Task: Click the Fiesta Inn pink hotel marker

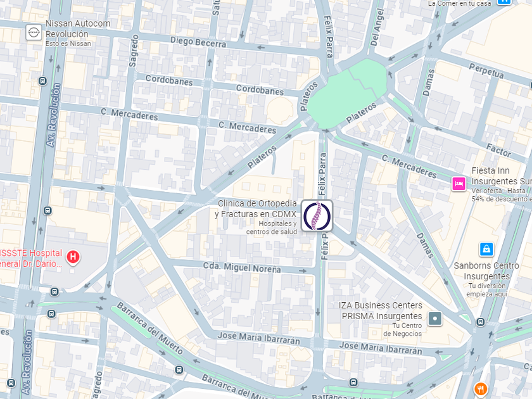Action: (x=459, y=184)
